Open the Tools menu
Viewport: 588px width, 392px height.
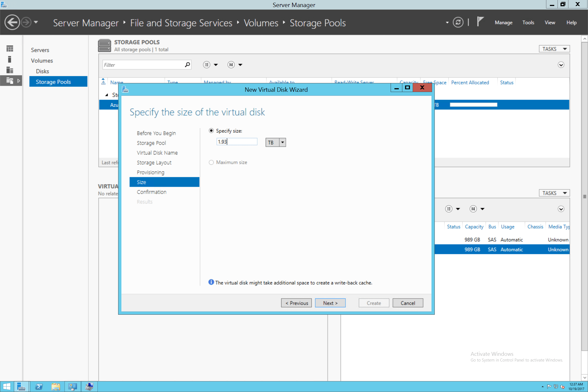pyautogui.click(x=528, y=22)
